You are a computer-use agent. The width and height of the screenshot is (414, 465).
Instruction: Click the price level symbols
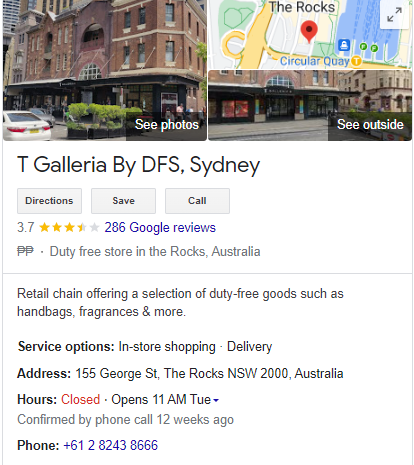pos(25,251)
